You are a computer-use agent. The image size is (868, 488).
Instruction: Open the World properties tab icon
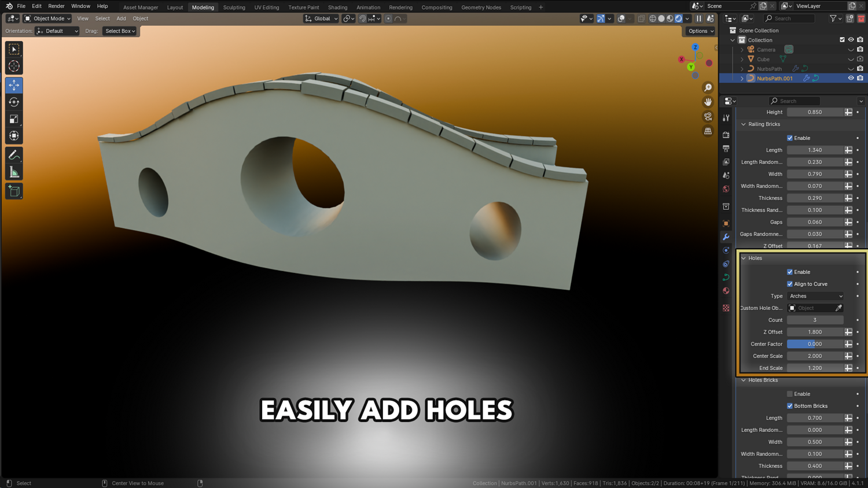[726, 189]
